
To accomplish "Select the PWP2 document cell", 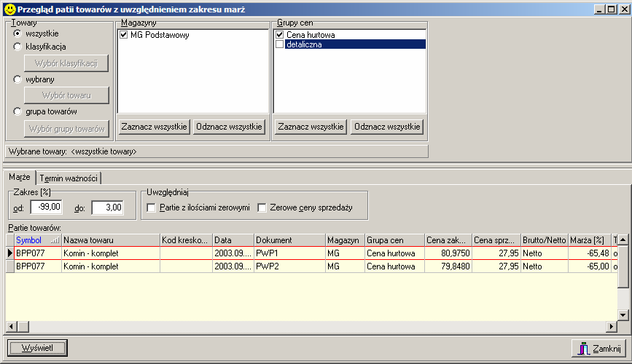I will [x=290, y=266].
